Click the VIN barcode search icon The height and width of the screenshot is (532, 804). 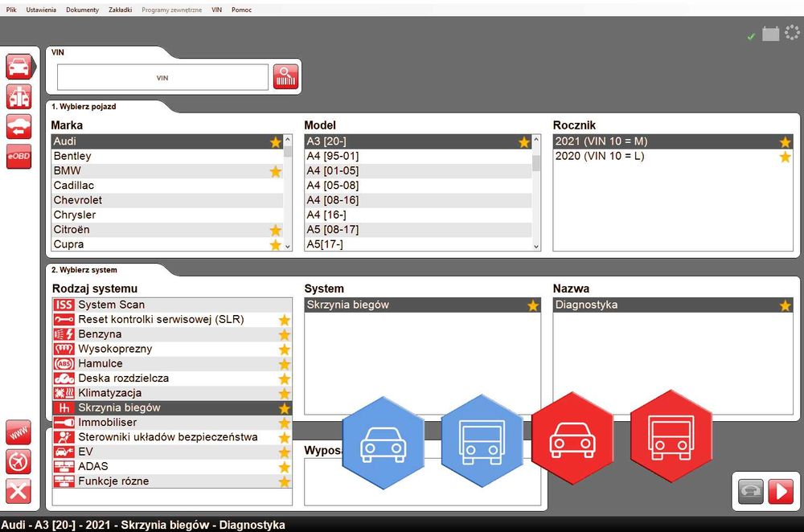(285, 77)
